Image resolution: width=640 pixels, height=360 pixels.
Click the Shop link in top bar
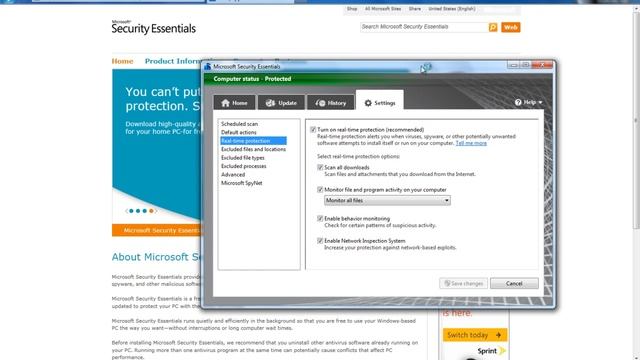[x=352, y=9]
